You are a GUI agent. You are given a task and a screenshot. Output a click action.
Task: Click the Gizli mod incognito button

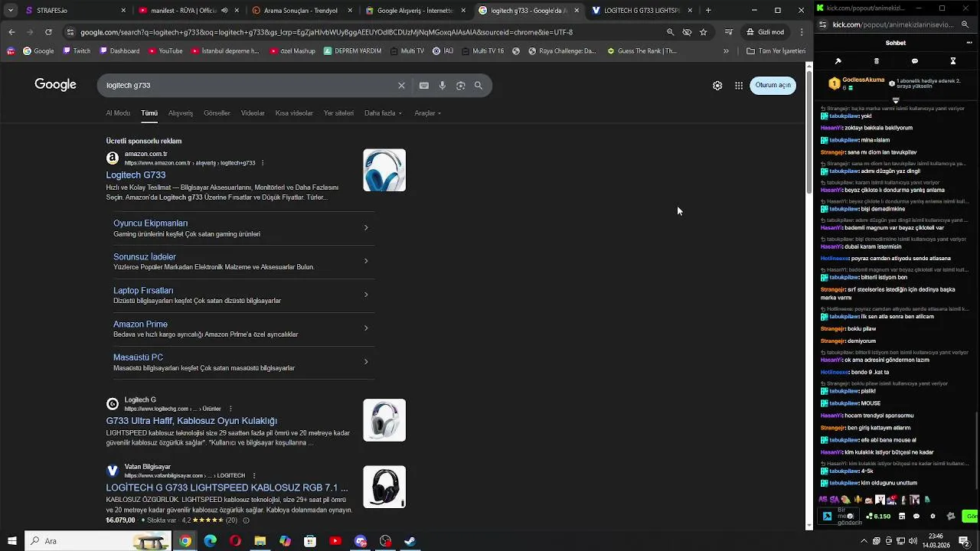click(x=766, y=32)
